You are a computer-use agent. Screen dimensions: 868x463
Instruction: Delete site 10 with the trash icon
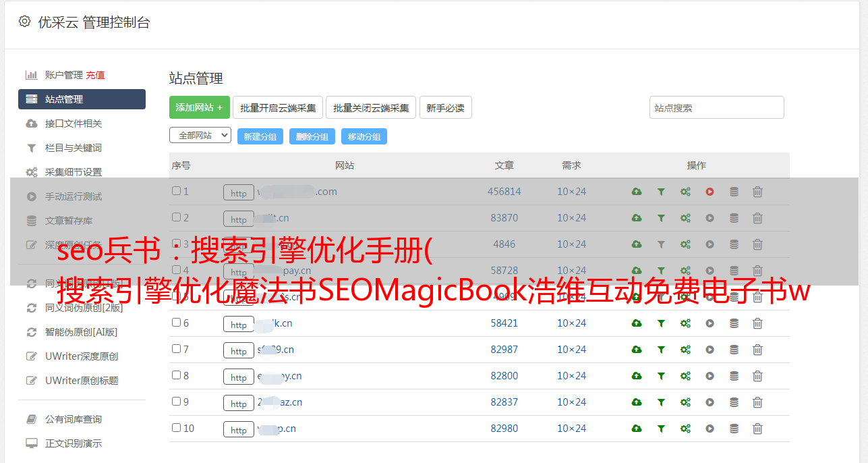point(757,429)
